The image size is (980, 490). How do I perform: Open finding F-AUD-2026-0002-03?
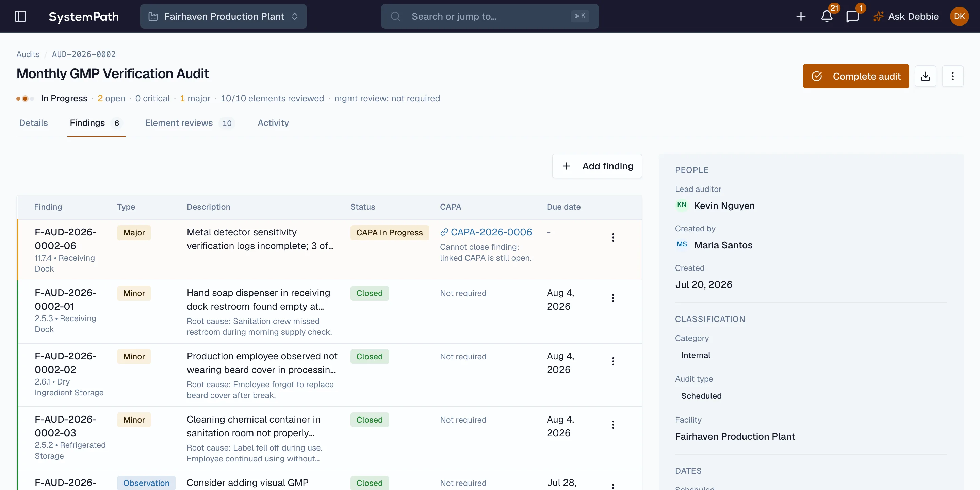[x=65, y=426]
